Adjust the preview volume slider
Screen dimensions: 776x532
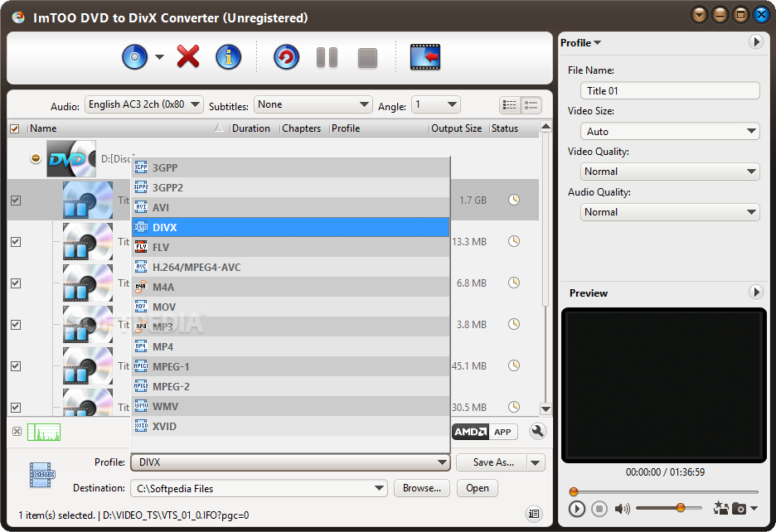tap(668, 508)
